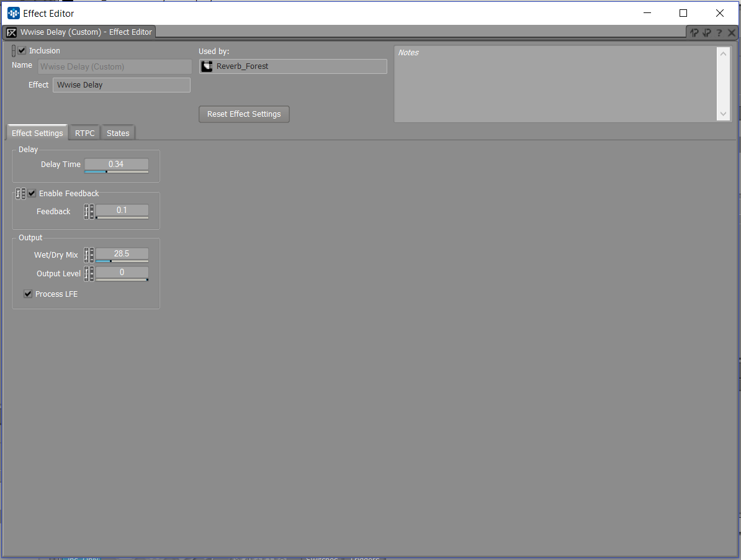Click into the Notes text area
Screen dimensions: 741x560
[x=555, y=84]
